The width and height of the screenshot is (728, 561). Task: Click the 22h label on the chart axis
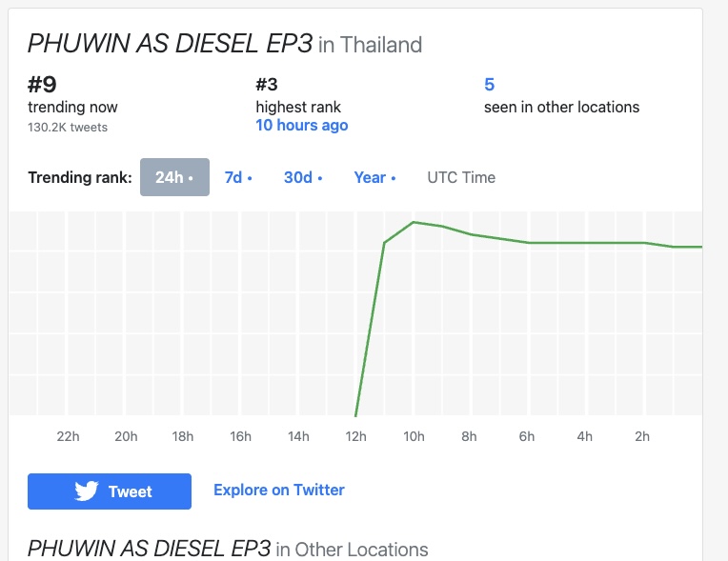click(69, 436)
